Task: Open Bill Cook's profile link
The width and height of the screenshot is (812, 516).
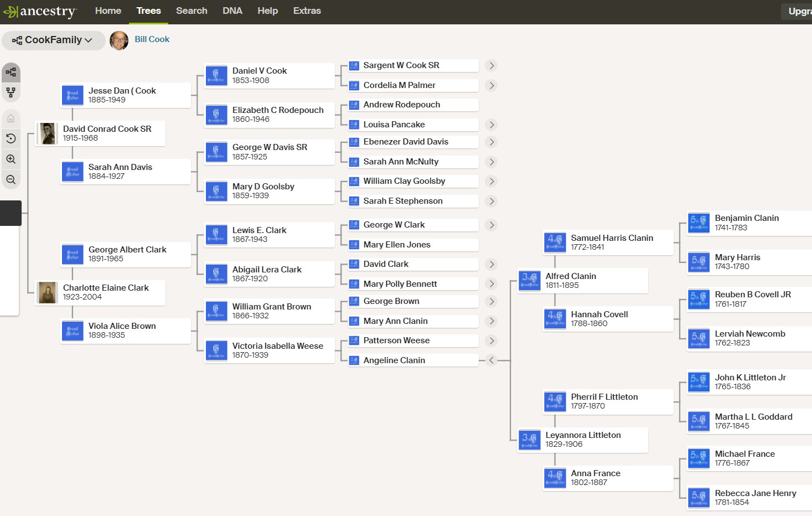Action: pos(152,39)
